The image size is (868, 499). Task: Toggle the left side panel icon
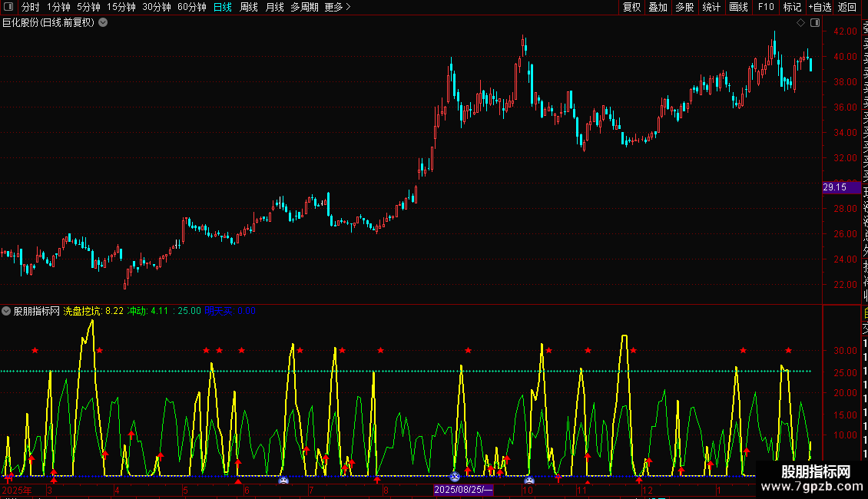(8, 7)
